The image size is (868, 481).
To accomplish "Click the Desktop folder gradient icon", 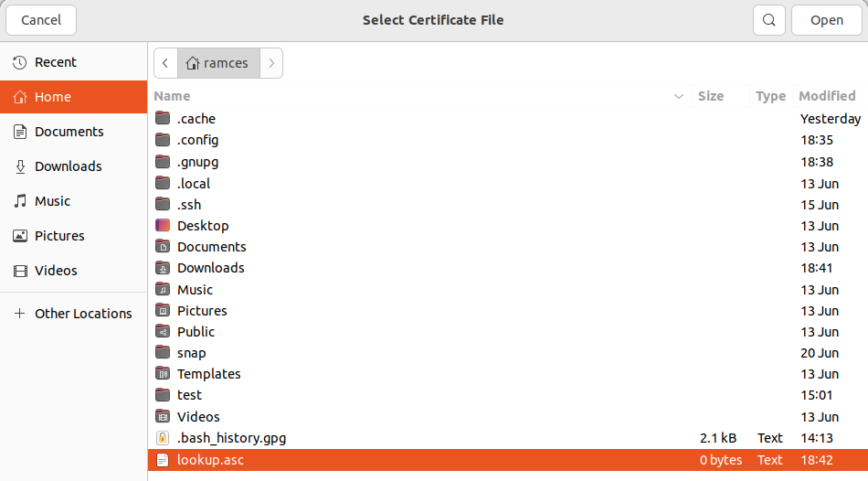I will [163, 225].
